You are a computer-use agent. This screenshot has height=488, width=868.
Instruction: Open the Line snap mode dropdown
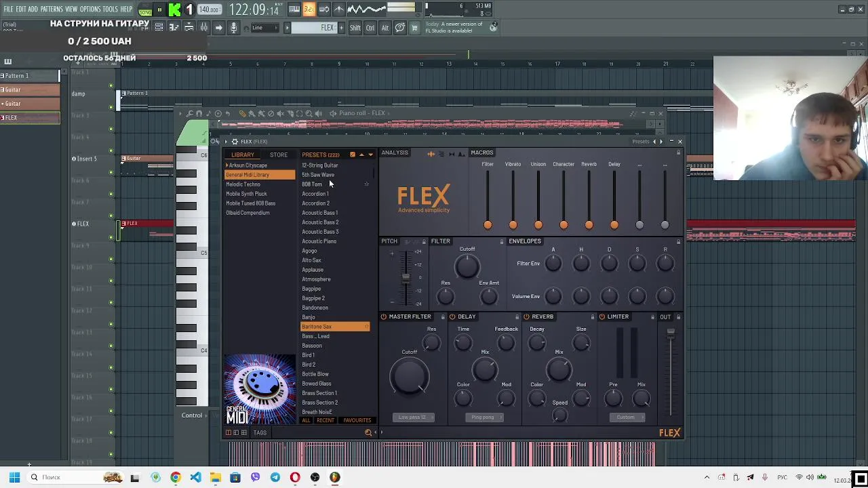[264, 28]
